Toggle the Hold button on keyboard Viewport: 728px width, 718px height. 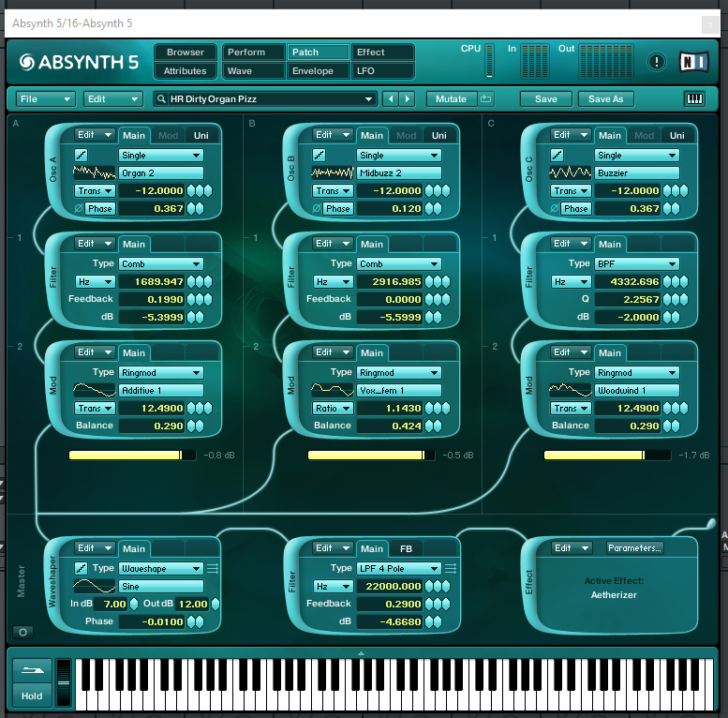32,696
